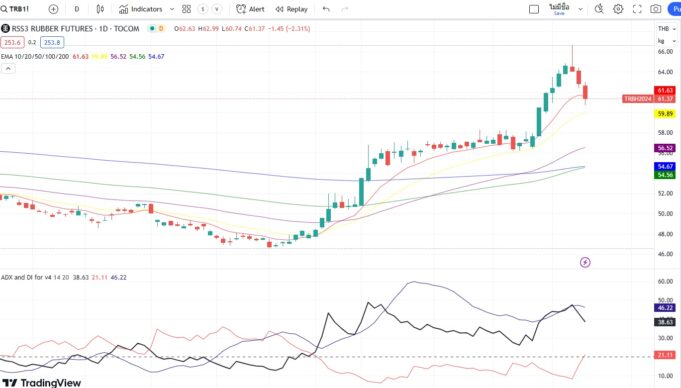Open the TRB1! symbol search

point(15,9)
